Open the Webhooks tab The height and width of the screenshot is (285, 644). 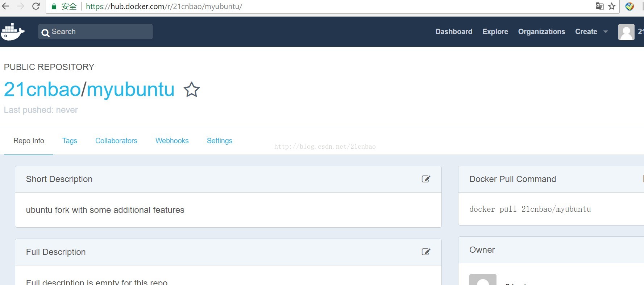pos(172,141)
